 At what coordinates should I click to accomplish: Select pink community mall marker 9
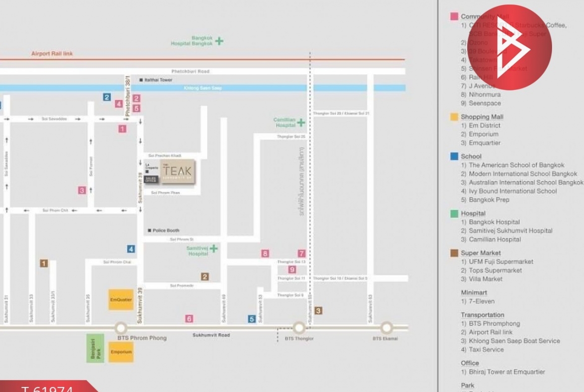pyautogui.click(x=292, y=270)
